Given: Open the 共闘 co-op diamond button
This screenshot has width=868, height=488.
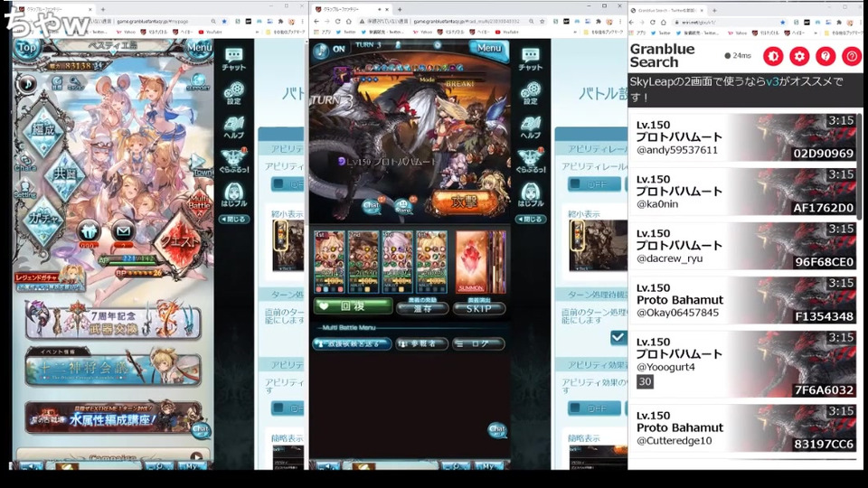Looking at the screenshot, I should click(65, 174).
